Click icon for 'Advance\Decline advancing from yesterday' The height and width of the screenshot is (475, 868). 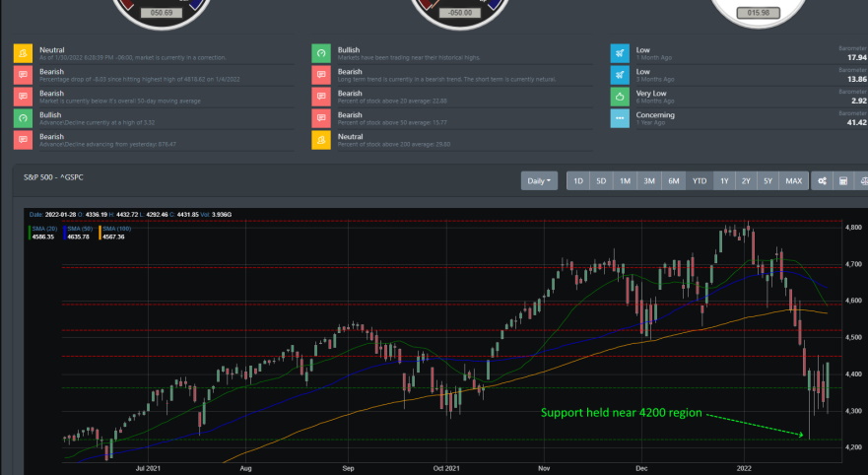[x=23, y=140]
